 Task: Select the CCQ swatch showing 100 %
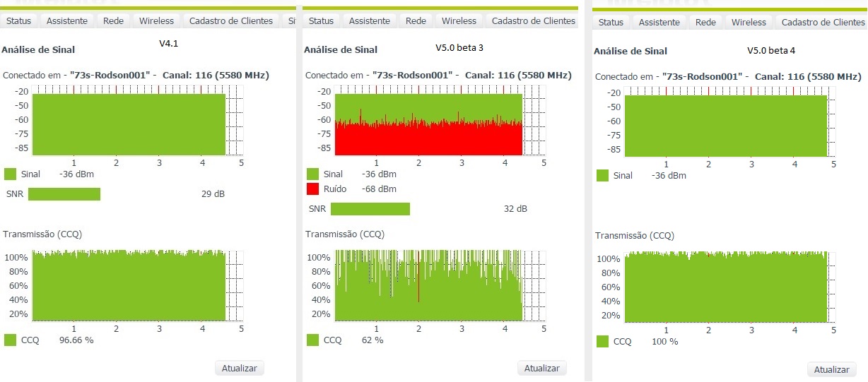click(603, 342)
